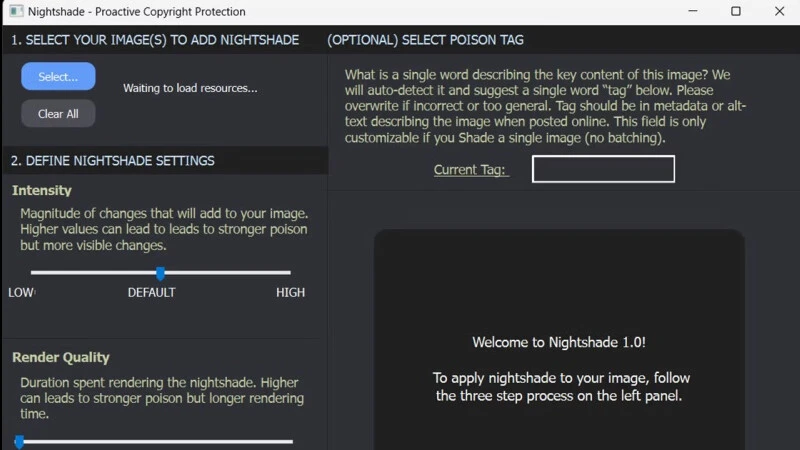The width and height of the screenshot is (800, 450).
Task: Click the Select... button to choose images
Action: click(58, 77)
